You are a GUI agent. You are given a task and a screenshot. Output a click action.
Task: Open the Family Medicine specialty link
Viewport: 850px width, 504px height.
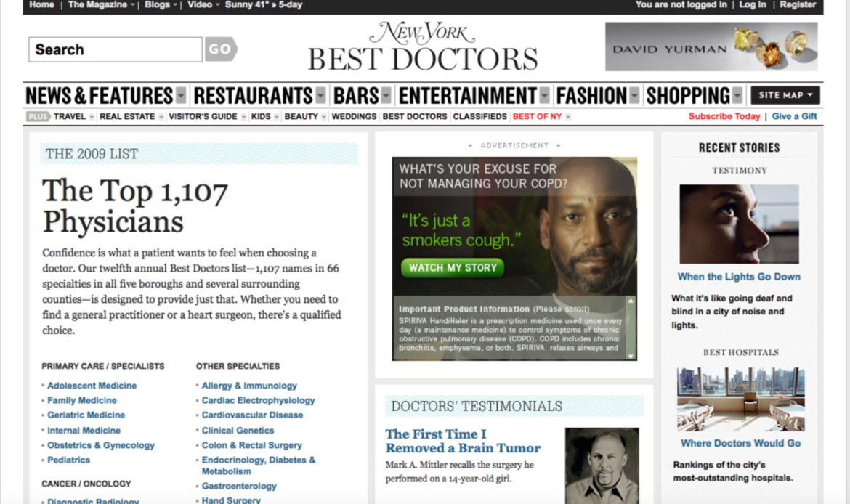pyautogui.click(x=82, y=400)
